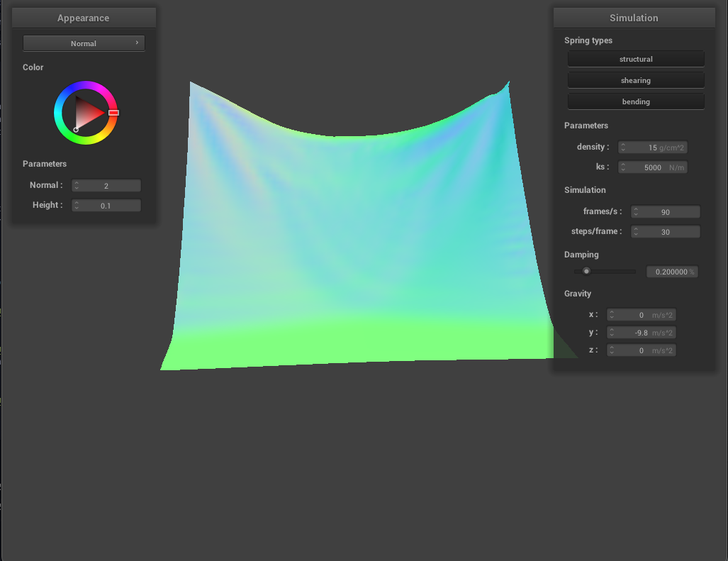728x561 pixels.
Task: Click the frames/s value field
Action: point(666,212)
